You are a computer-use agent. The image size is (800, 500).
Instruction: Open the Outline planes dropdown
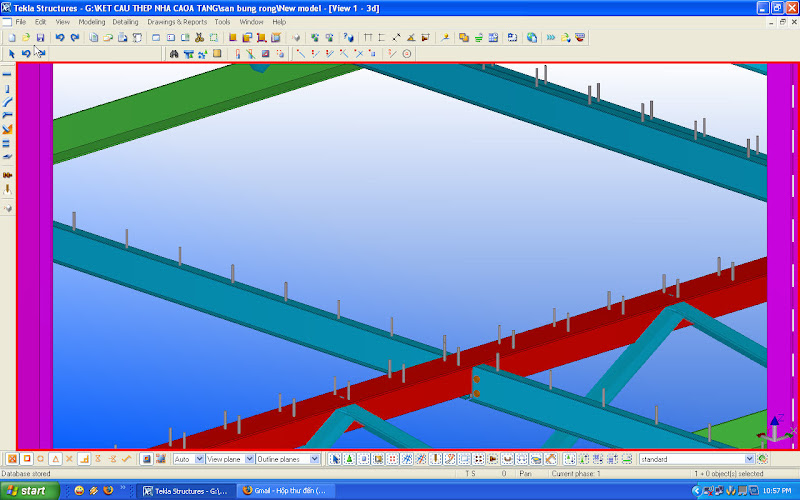[315, 459]
